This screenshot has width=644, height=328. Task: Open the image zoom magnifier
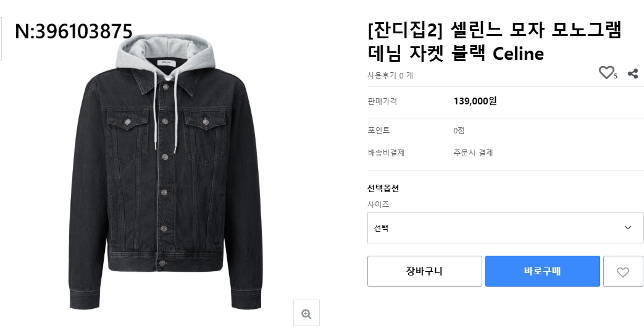coord(306,313)
